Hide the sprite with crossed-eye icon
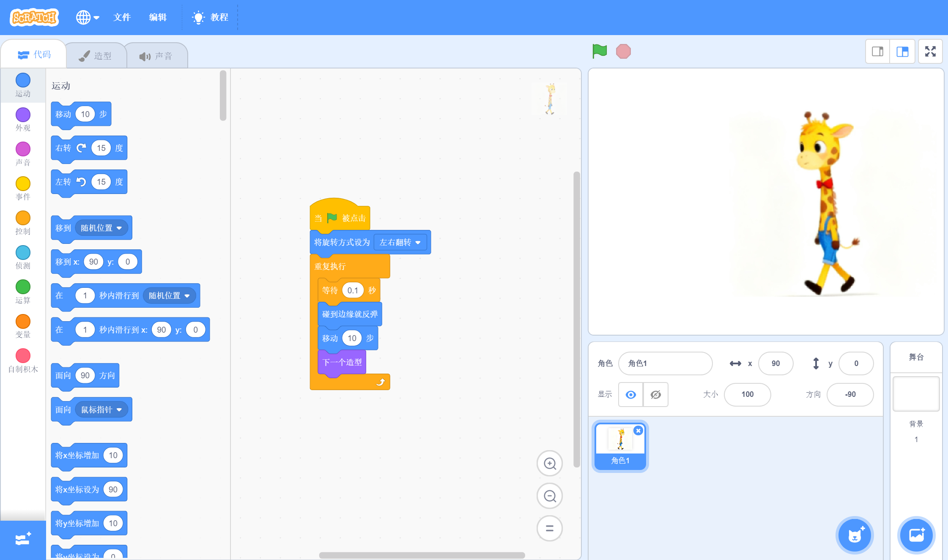This screenshot has height=560, width=948. pos(655,394)
